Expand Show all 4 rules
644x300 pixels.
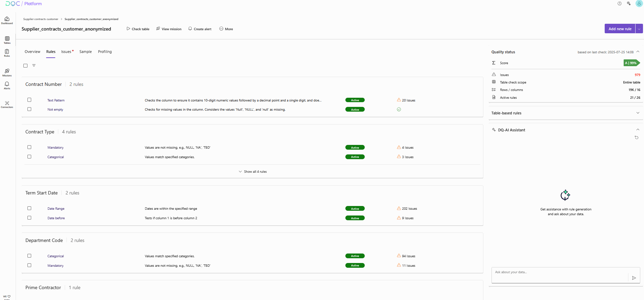253,172
